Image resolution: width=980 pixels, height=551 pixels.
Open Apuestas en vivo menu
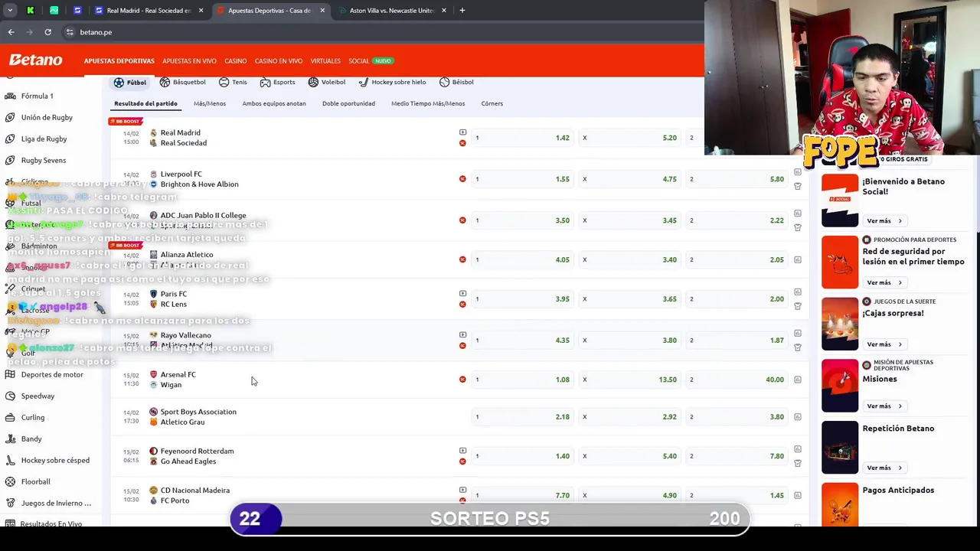coord(189,60)
